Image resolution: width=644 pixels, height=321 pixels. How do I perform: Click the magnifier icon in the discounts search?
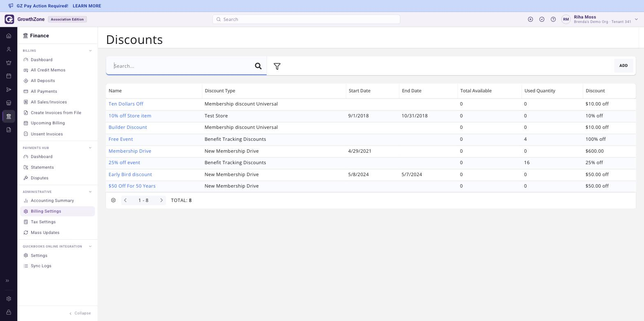pyautogui.click(x=258, y=66)
